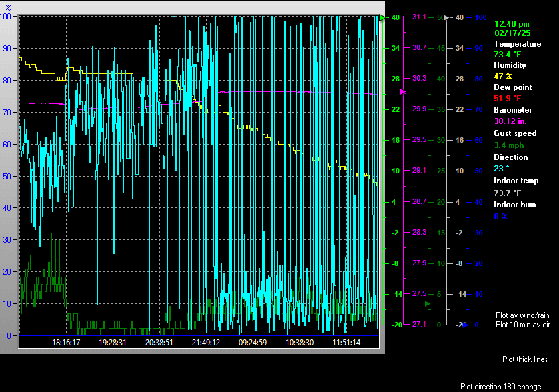The height and width of the screenshot is (392, 559).
Task: Click the Direction legend label
Action: click(510, 157)
